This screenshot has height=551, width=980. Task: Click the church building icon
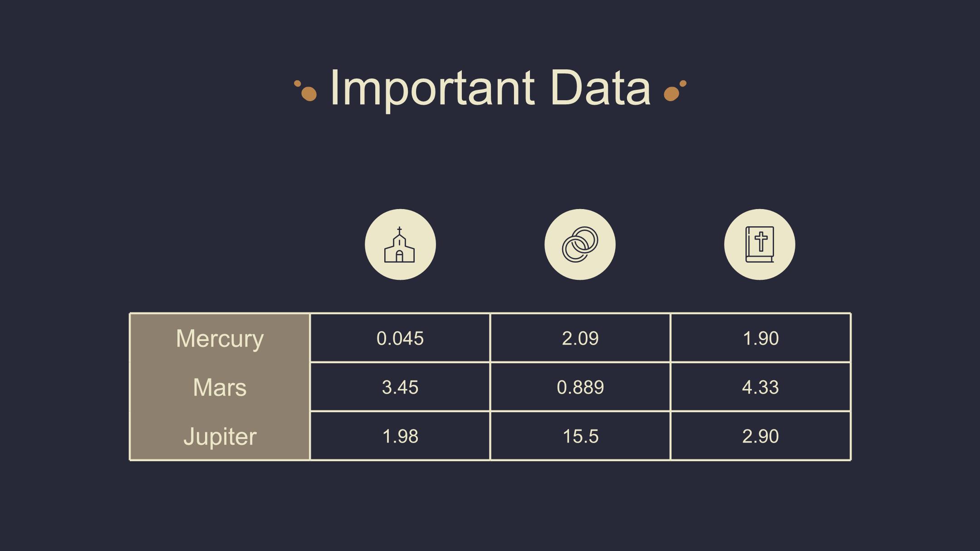tap(399, 244)
